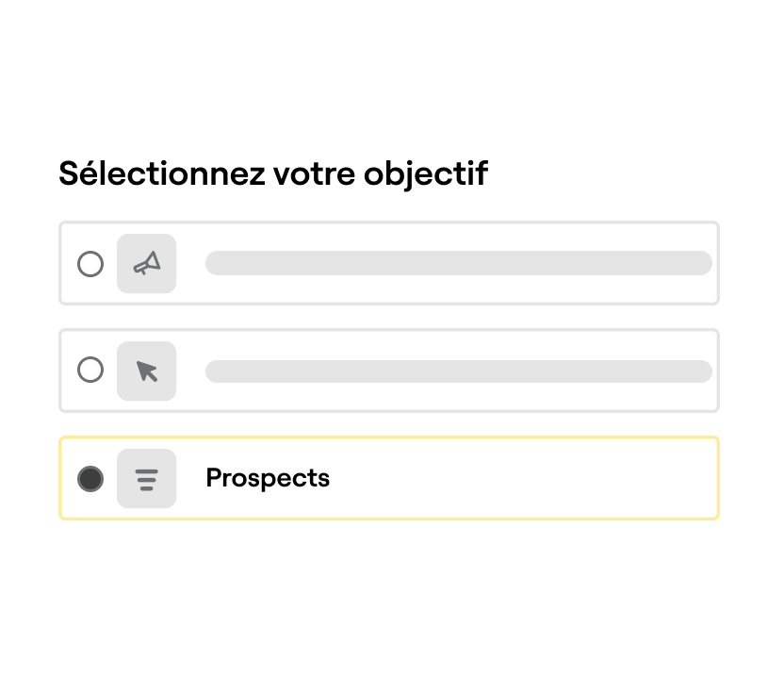Expand the first objective option card

pyautogui.click(x=389, y=264)
